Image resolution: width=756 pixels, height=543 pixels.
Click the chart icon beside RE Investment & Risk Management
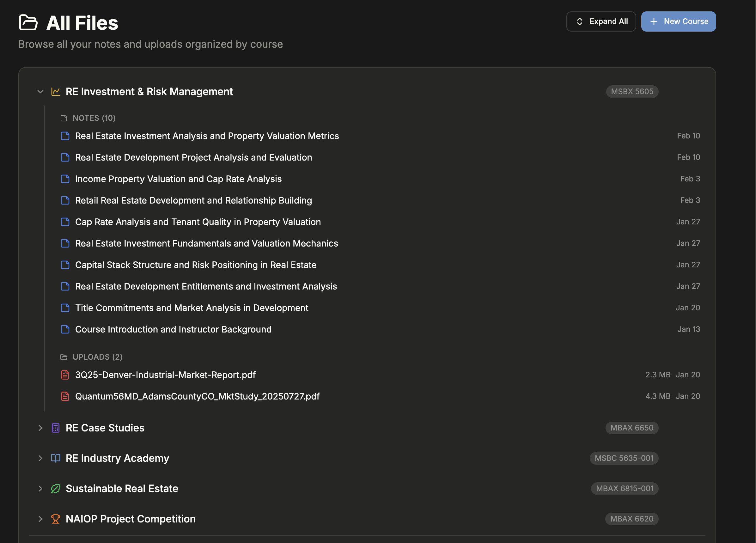(x=55, y=92)
